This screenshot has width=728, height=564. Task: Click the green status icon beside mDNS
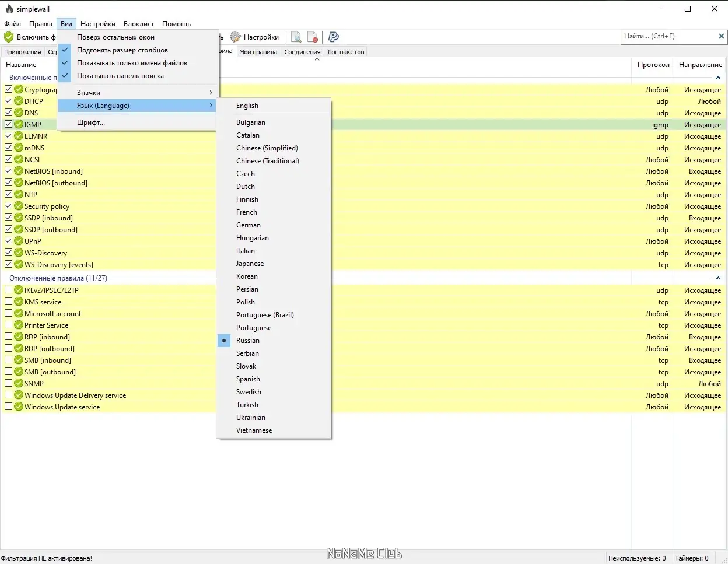click(19, 148)
